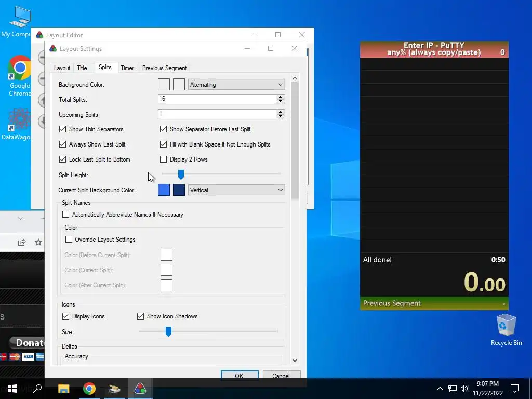Pick dark blue Current Split color swatch
The width and height of the screenshot is (532, 399).
click(179, 190)
